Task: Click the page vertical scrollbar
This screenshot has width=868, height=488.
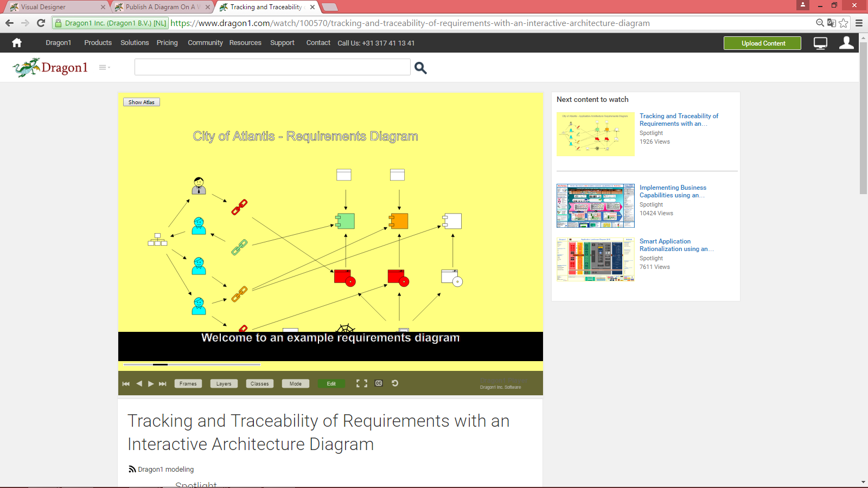Action: pyautogui.click(x=863, y=118)
